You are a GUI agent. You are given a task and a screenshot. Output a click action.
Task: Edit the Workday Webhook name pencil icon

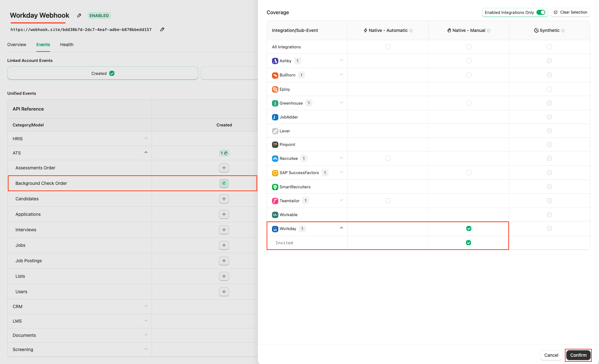[x=79, y=15]
